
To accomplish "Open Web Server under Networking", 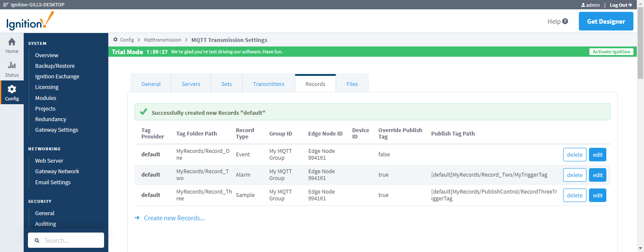I will point(49,161).
